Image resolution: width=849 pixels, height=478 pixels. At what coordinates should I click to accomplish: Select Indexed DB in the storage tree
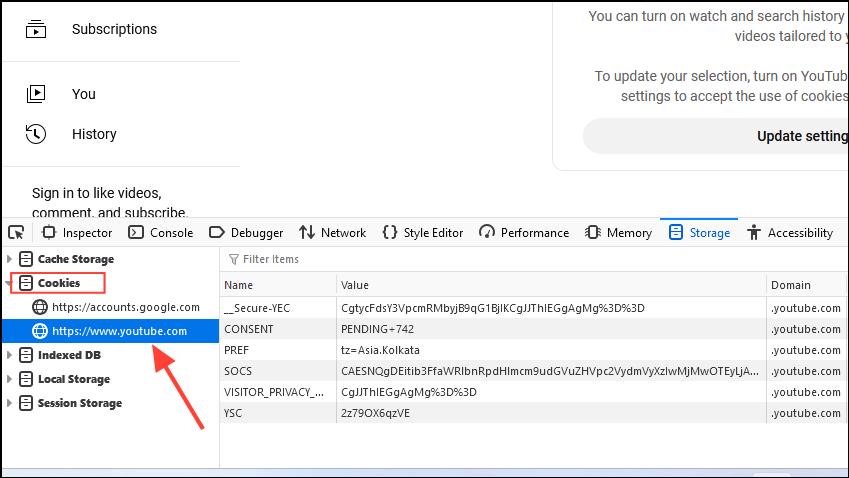point(69,355)
